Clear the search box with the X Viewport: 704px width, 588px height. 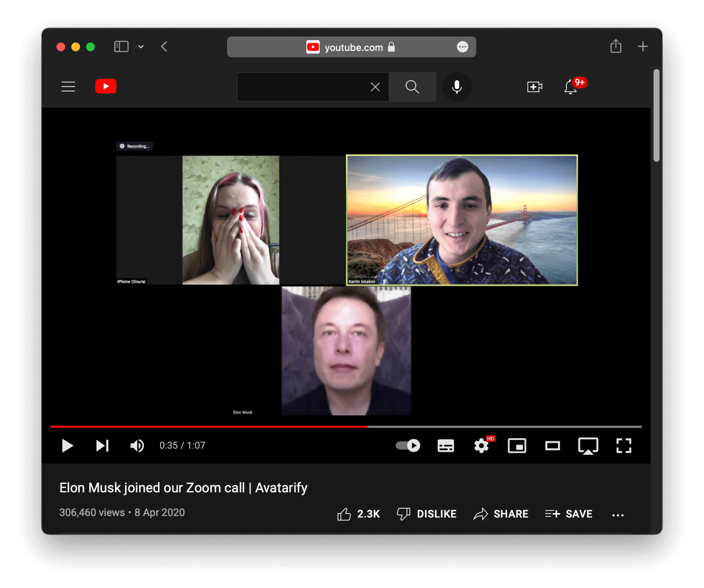click(375, 87)
